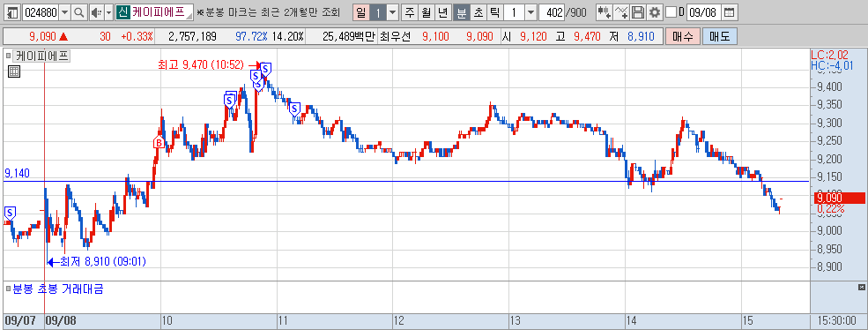Click the current price label 9,090 on axis
The width and height of the screenshot is (868, 330).
[839, 198]
